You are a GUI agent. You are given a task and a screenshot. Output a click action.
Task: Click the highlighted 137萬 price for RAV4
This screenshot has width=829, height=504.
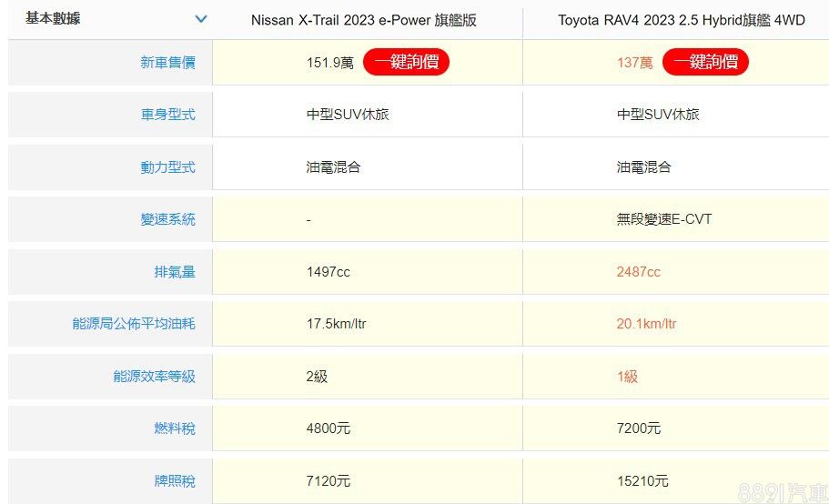click(634, 63)
